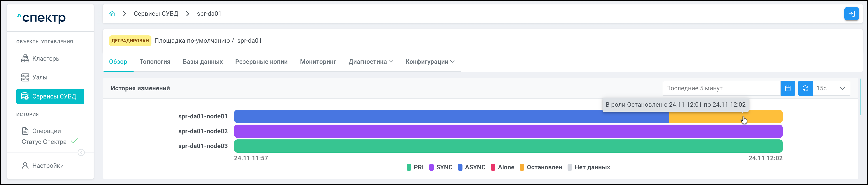Toggle the SYNC legend item
Viewport: 868px width, 185px height.
[x=441, y=168]
